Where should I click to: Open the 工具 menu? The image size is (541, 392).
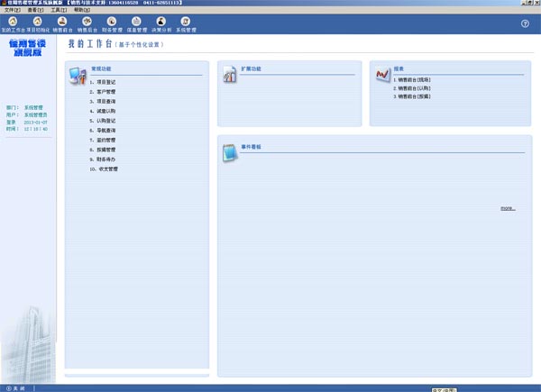point(59,10)
